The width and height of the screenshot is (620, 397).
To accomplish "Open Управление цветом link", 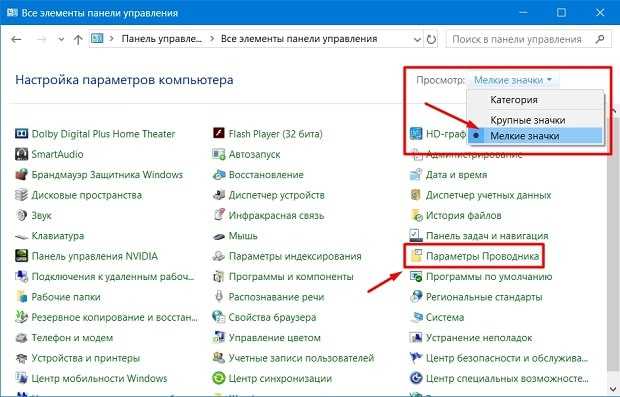I will (275, 338).
